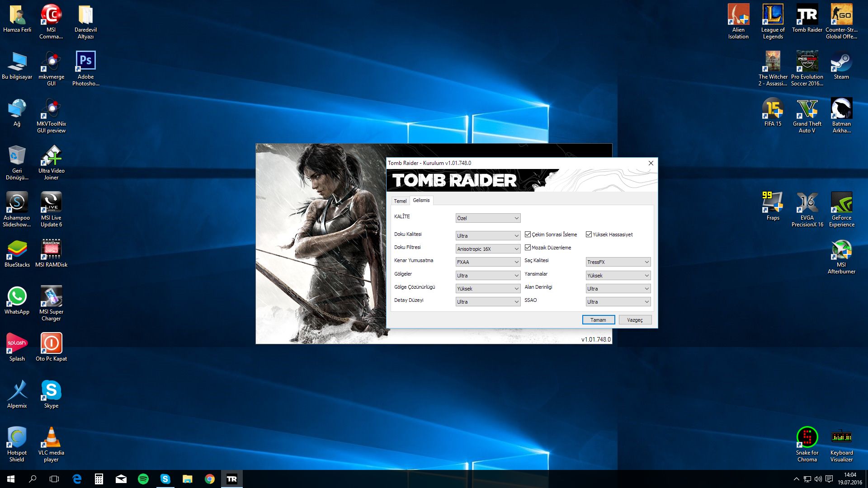The height and width of the screenshot is (488, 868).
Task: Open the Tomb Raider desktop shortcut
Action: 807,18
